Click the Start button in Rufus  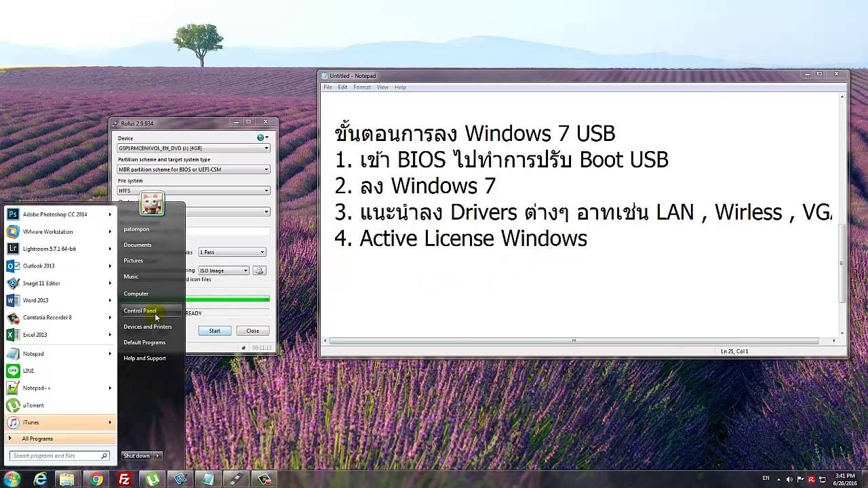coord(214,331)
